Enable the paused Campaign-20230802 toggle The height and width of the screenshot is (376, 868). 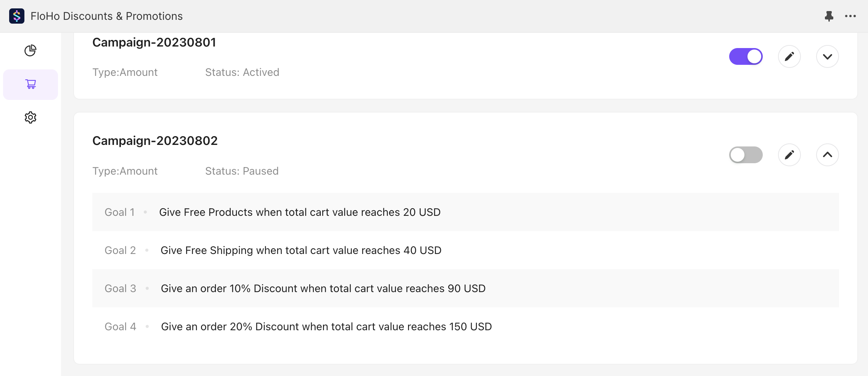[x=746, y=155]
